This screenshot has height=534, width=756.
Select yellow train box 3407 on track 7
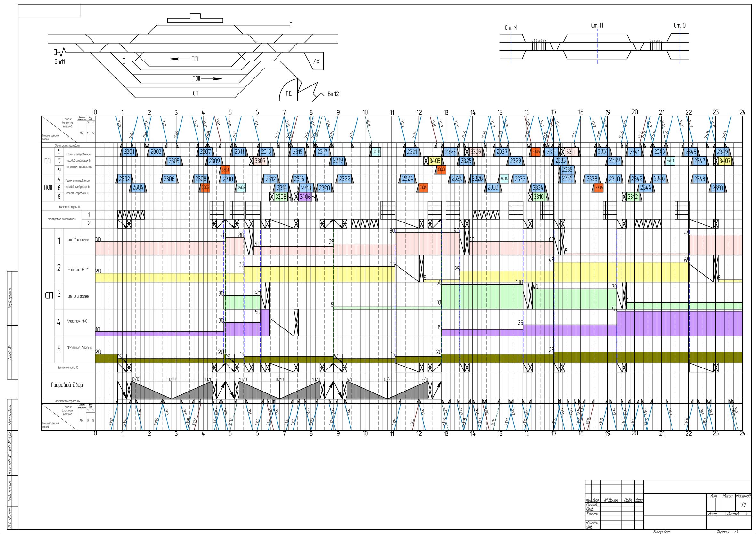(x=725, y=161)
